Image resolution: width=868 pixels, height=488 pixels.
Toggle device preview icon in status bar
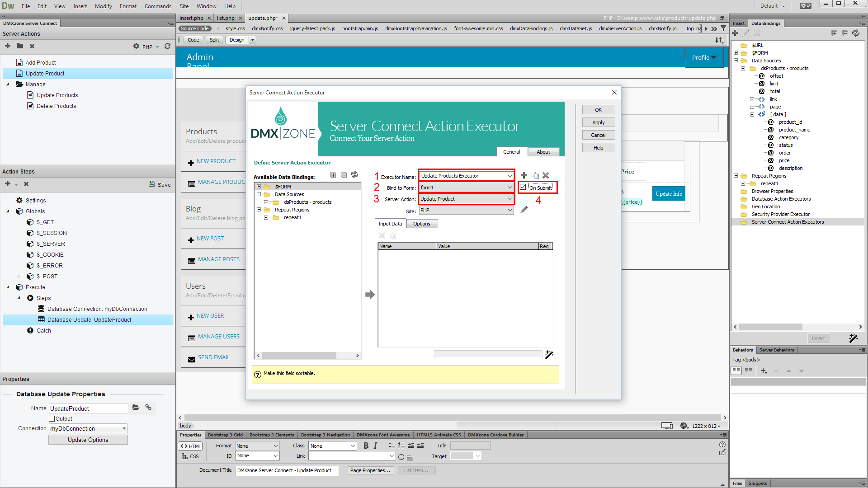(667, 426)
